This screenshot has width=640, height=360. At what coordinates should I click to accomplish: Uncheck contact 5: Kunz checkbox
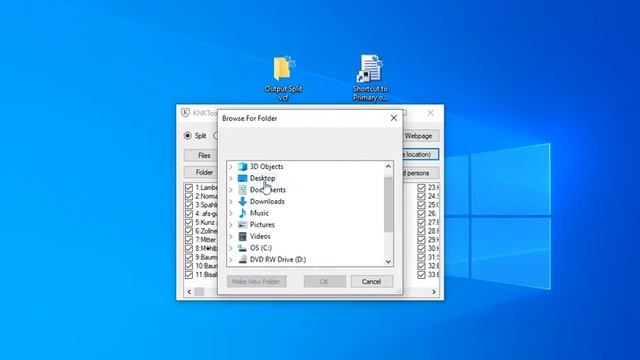[189, 222]
